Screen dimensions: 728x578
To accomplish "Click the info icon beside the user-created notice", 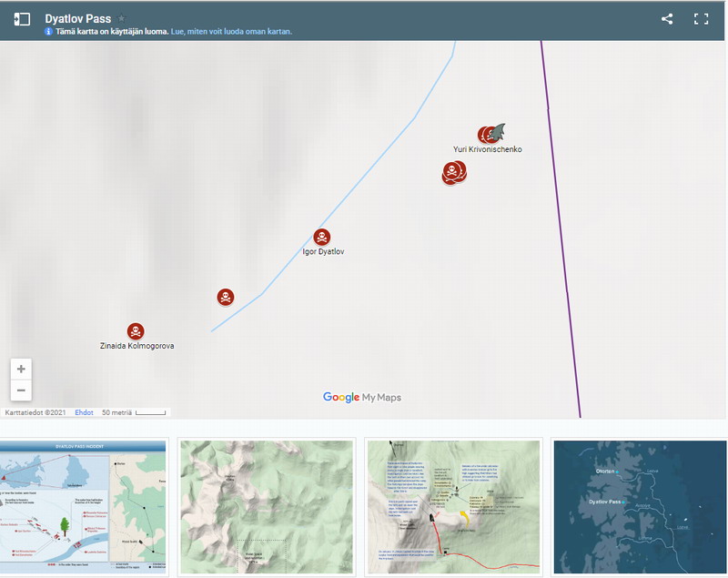I will pos(48,32).
